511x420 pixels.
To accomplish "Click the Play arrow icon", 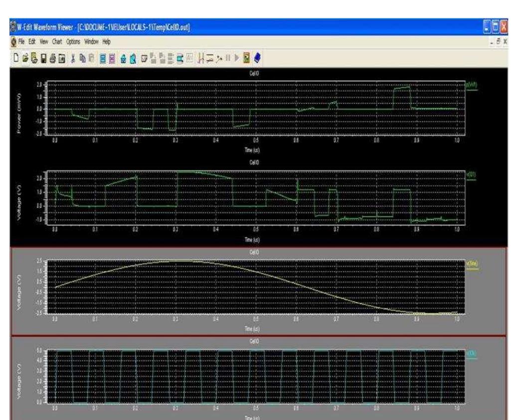I will pos(237,58).
